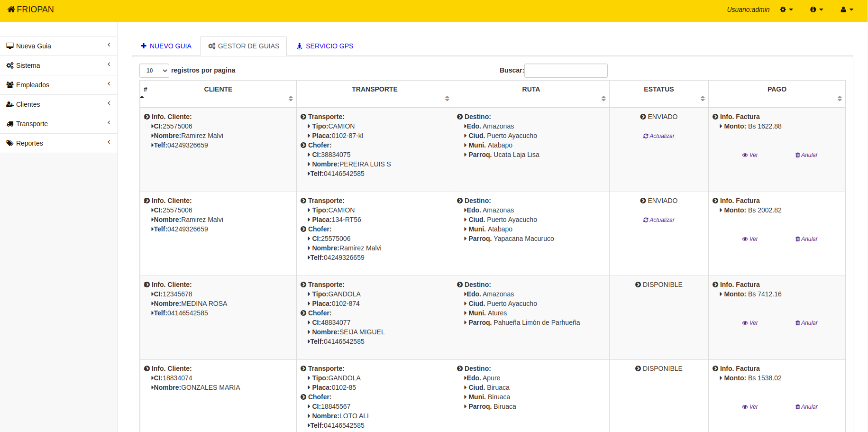868x432 pixels.
Task: Click the FRIOPAN home icon
Action: (x=11, y=9)
